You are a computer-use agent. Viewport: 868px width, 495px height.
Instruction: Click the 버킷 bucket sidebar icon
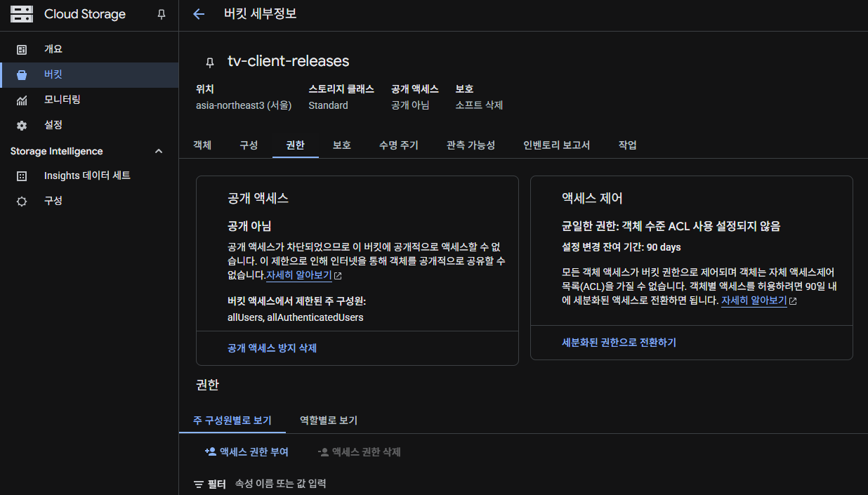pos(22,74)
